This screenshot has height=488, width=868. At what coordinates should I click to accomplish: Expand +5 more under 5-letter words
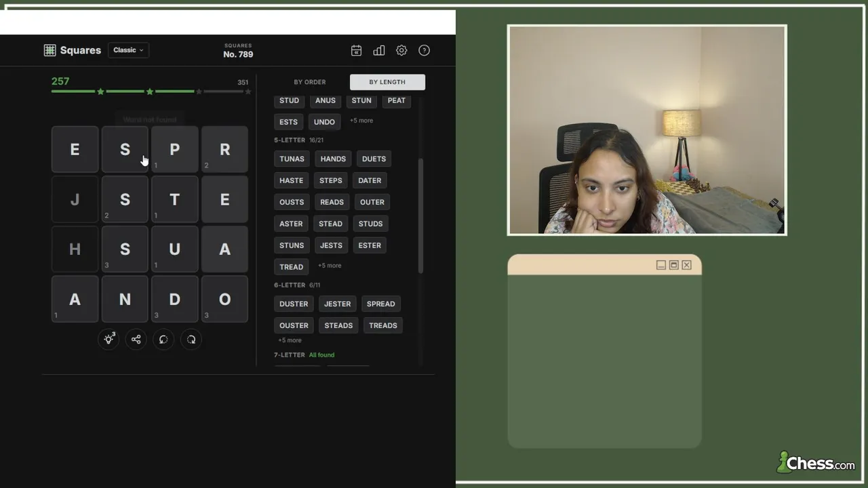[x=330, y=266]
